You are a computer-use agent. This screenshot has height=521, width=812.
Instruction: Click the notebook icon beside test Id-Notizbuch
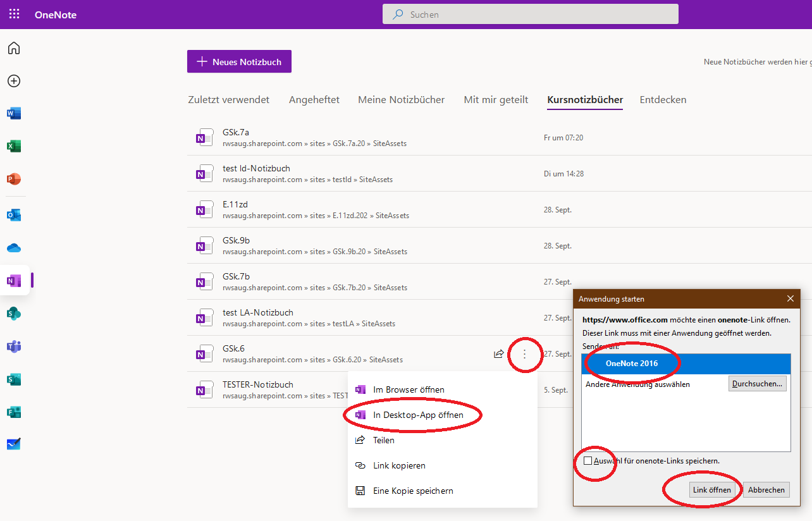(204, 174)
